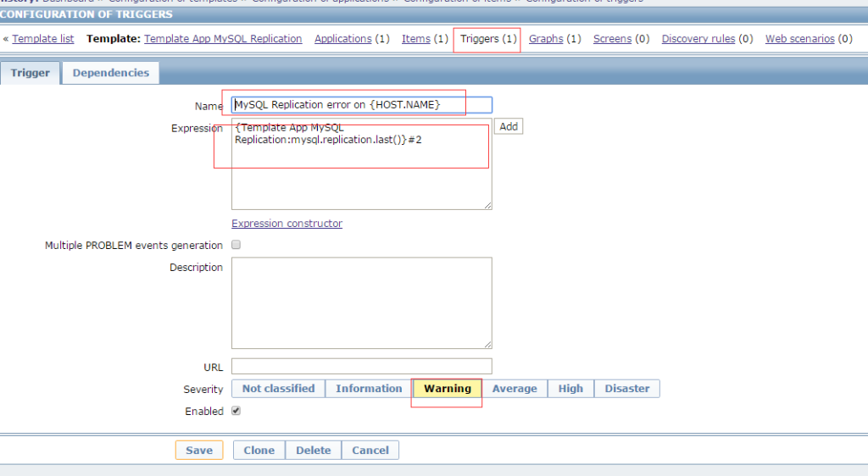Cancel trigger editing
This screenshot has height=476, width=868.
370,450
